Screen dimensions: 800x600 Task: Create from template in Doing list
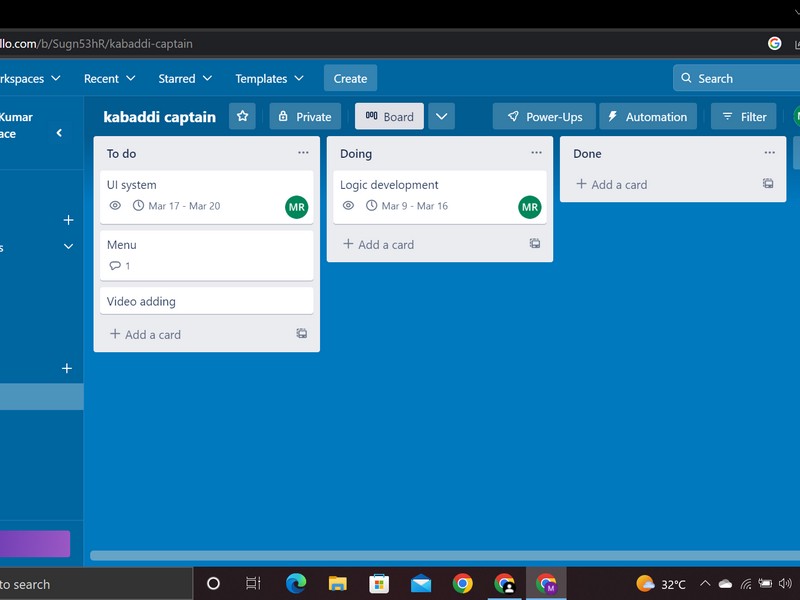[x=535, y=243]
